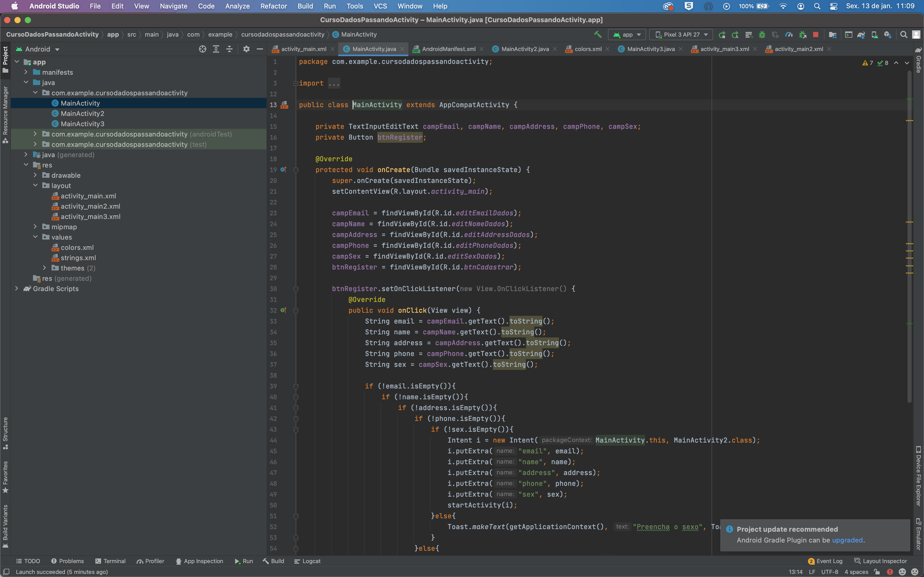
Task: Switch to the AndroidManifest.xml editor tab
Action: pyautogui.click(x=449, y=49)
